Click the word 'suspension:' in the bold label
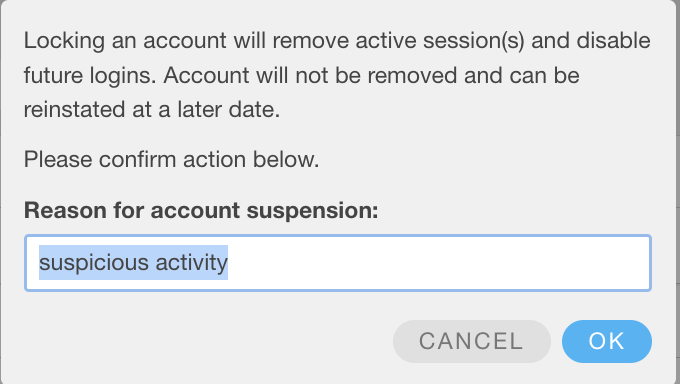 click(312, 211)
